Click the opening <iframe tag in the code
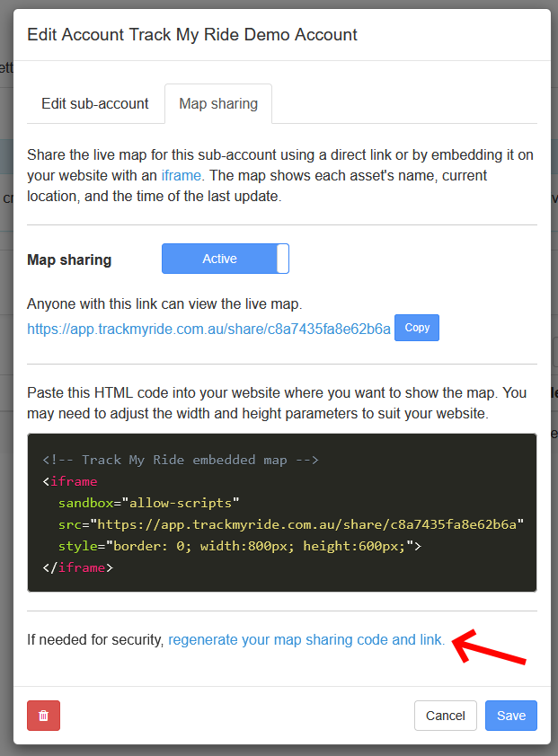This screenshot has width=558, height=756. click(70, 481)
